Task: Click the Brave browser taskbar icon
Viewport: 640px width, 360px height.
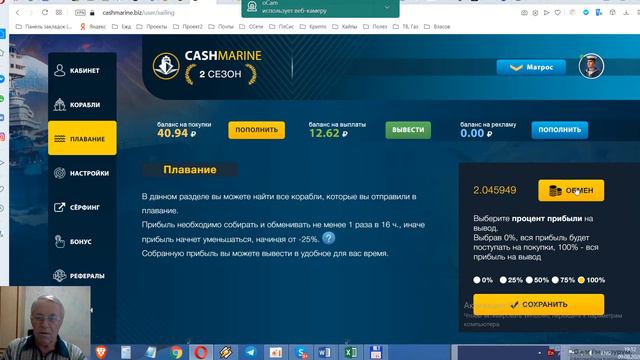Action: (x=101, y=352)
